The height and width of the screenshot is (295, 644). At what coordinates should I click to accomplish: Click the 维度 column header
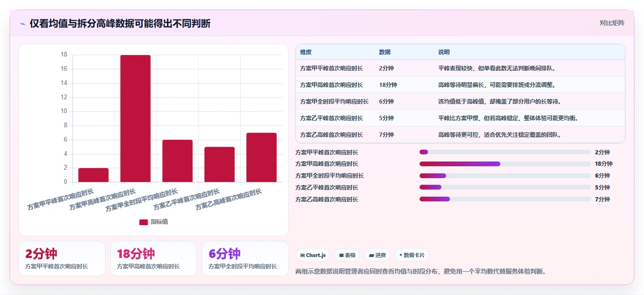(306, 52)
